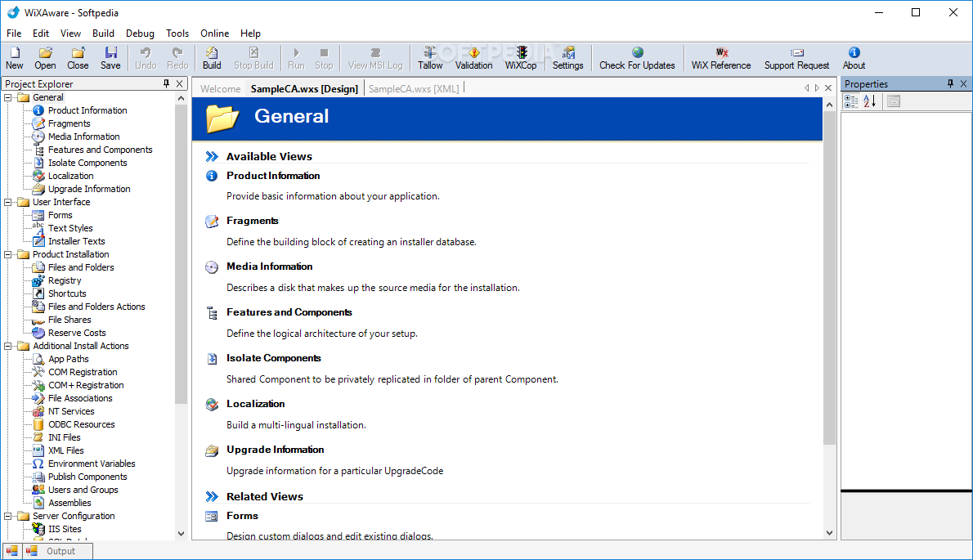Open the Online menu
The height and width of the screenshot is (560, 973).
click(x=215, y=34)
